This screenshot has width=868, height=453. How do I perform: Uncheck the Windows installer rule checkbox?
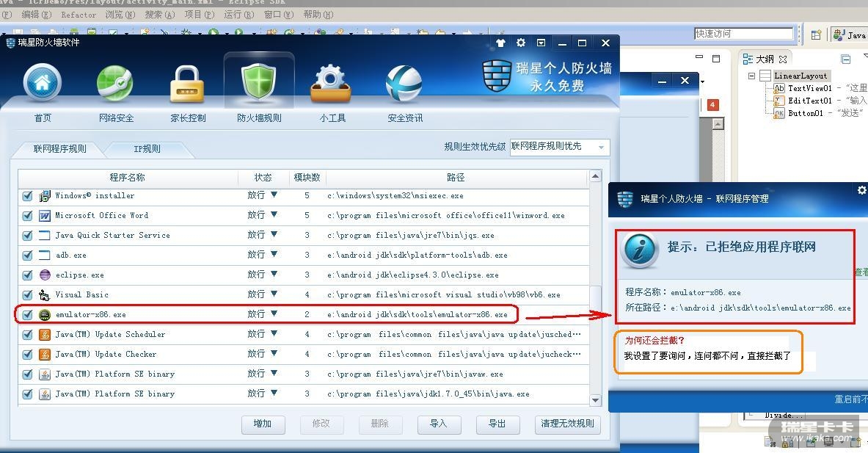(27, 196)
